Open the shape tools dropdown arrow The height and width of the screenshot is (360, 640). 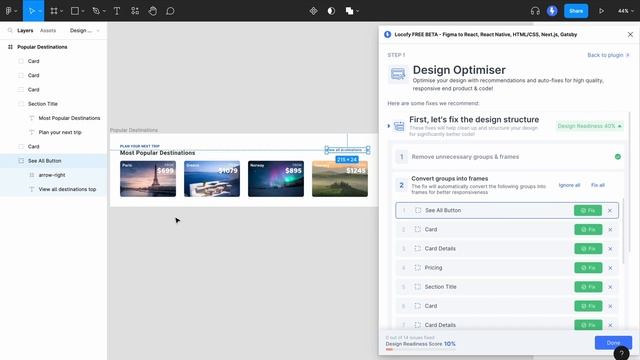coord(83,11)
